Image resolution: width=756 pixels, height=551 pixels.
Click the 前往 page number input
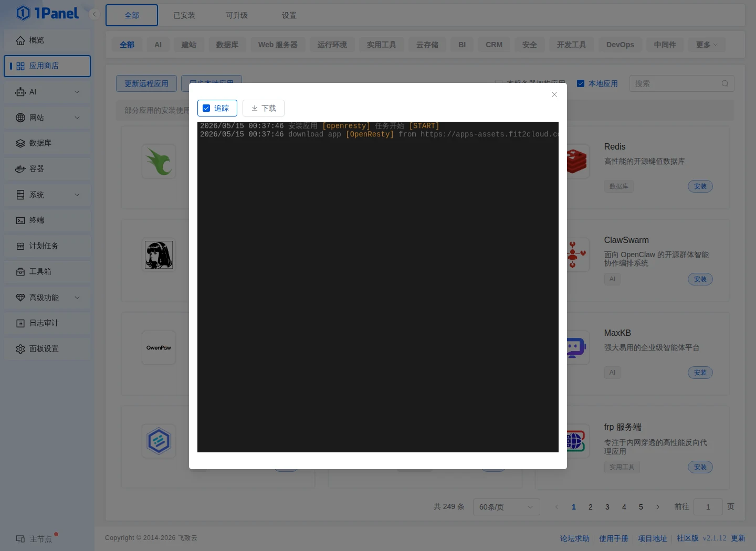(708, 507)
